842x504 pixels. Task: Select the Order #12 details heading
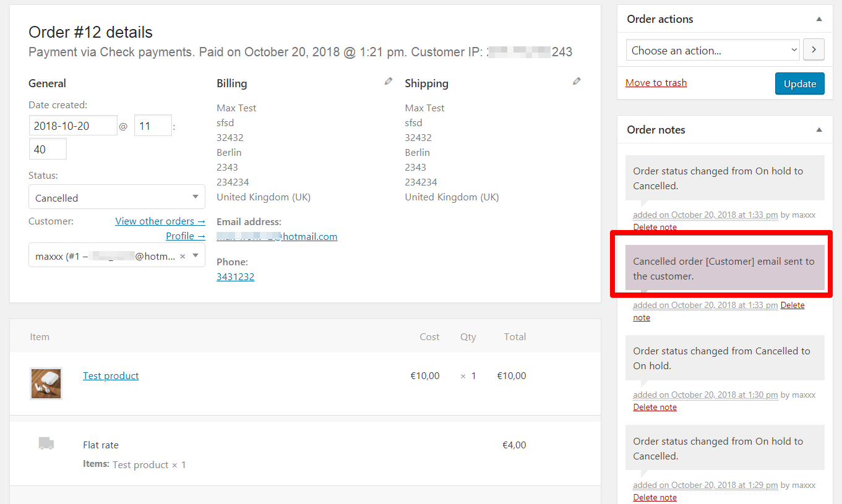click(91, 32)
